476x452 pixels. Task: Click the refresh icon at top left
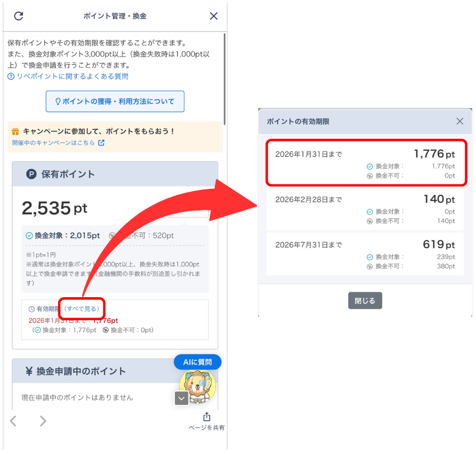(x=19, y=16)
